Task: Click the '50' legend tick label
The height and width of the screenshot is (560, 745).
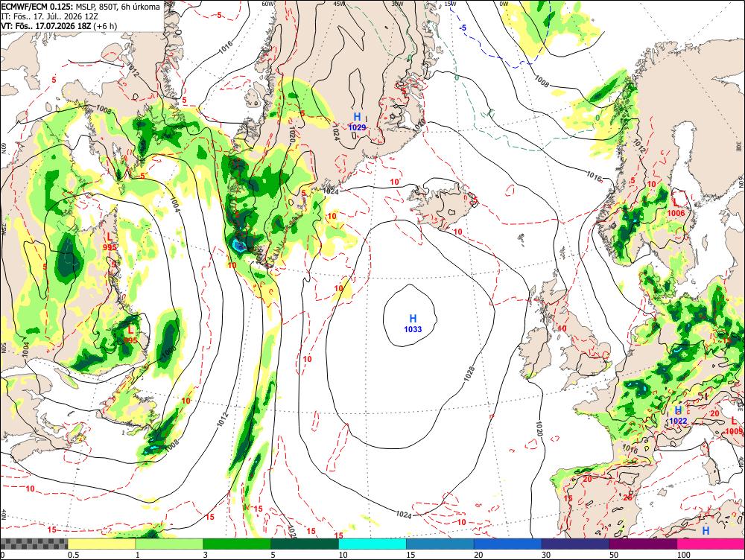Action: 614,555
